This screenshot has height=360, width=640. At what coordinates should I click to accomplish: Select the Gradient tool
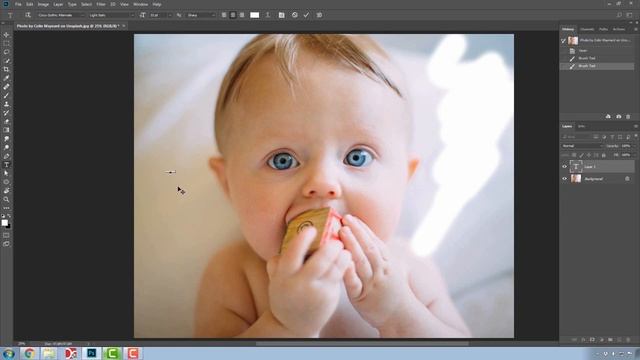tap(6, 130)
